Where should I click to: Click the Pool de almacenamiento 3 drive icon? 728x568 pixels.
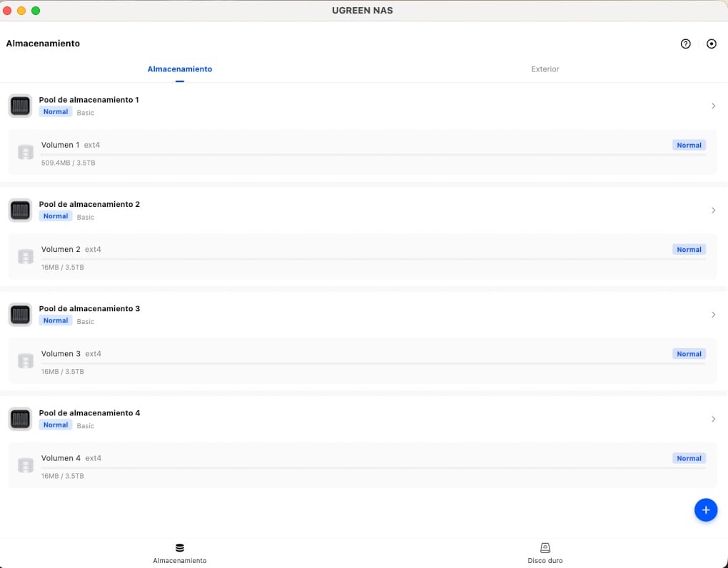click(x=20, y=315)
